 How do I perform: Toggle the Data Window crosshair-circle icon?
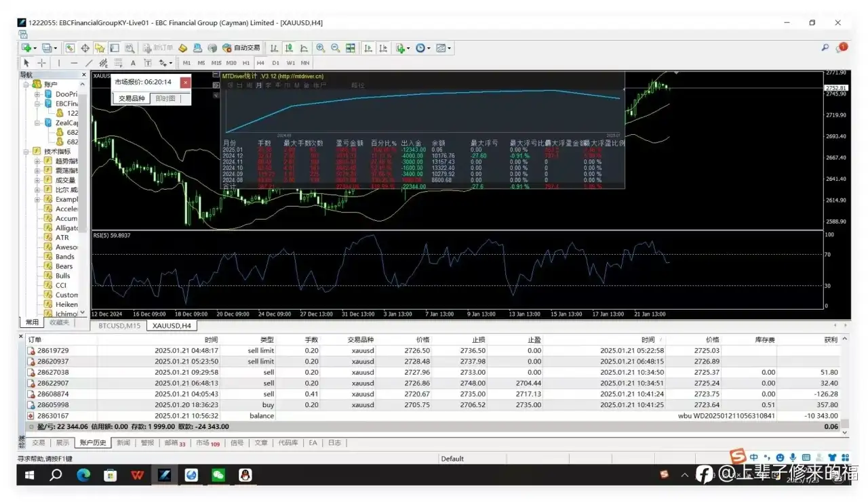[x=85, y=48]
